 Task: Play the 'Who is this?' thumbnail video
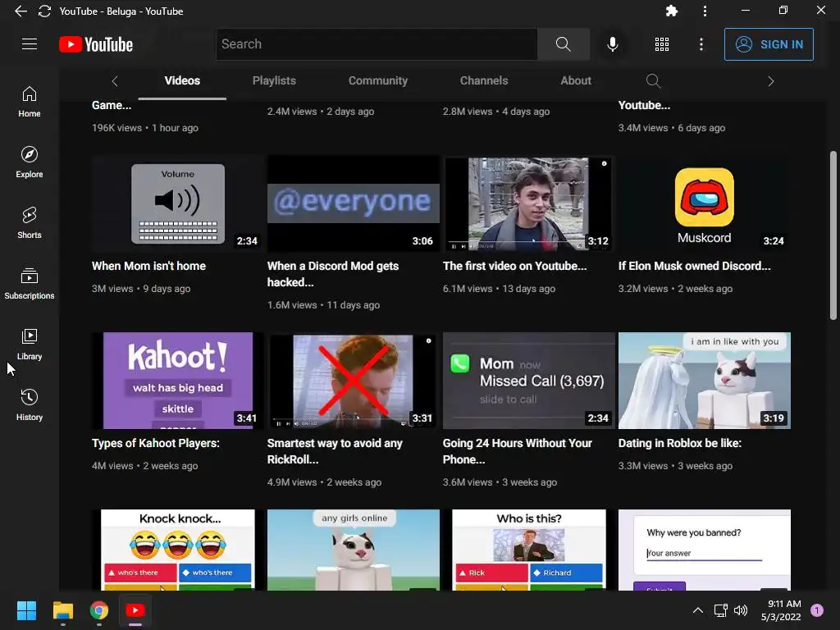coord(529,550)
